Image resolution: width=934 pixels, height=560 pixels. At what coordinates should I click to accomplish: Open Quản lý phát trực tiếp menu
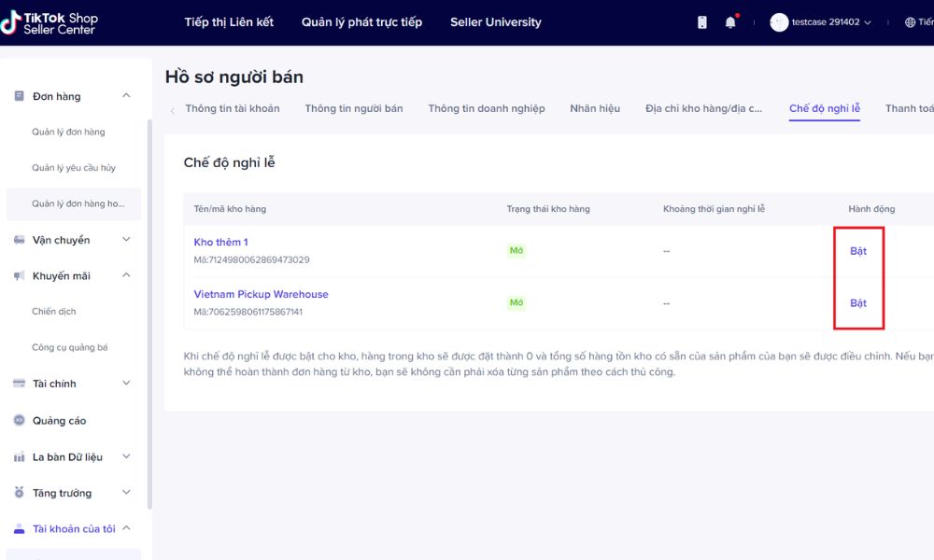tap(361, 22)
